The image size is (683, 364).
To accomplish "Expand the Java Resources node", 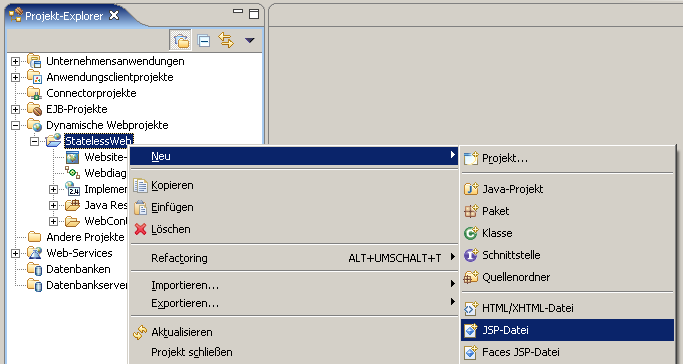I will 53,205.
